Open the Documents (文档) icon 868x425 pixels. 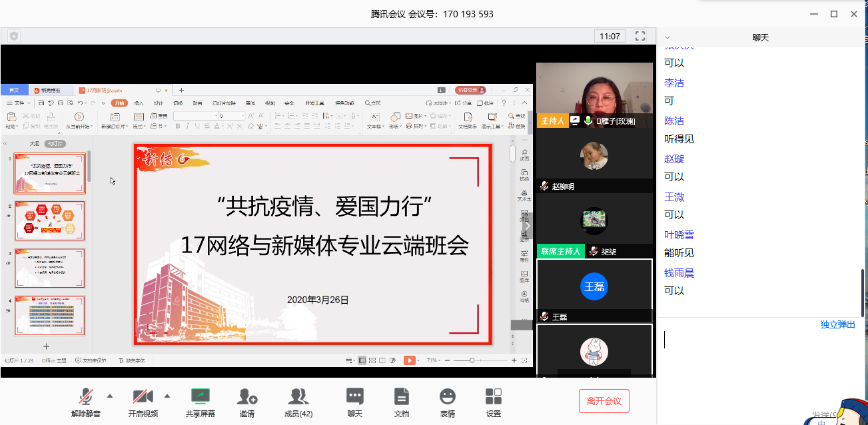click(x=401, y=398)
